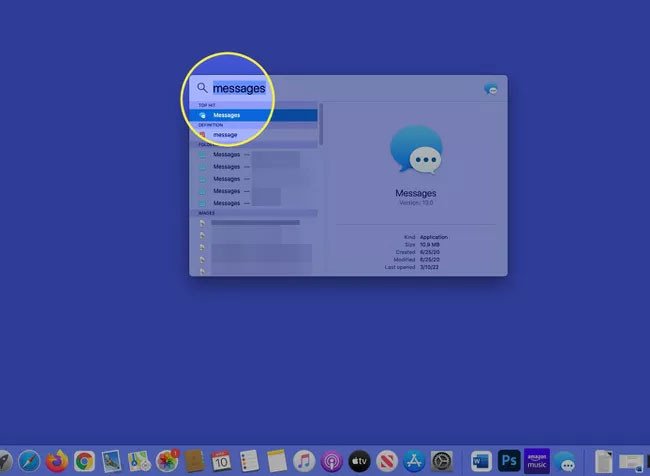Image resolution: width=650 pixels, height=476 pixels.
Task: Open News from the Dock
Action: pos(387,461)
